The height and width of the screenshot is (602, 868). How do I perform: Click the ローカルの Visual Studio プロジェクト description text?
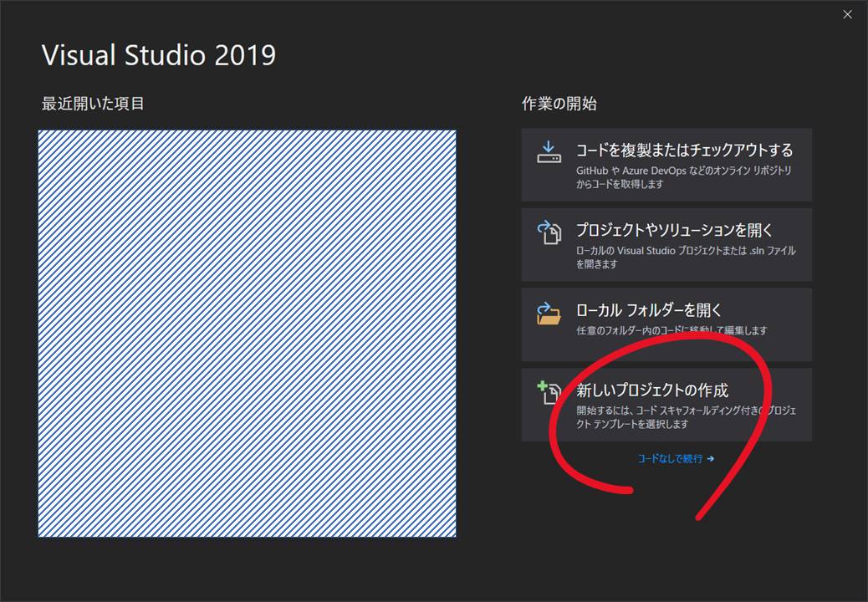pos(686,258)
